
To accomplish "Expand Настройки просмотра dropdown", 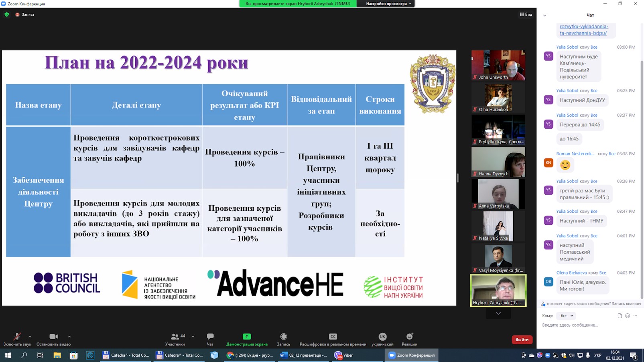I will click(388, 4).
